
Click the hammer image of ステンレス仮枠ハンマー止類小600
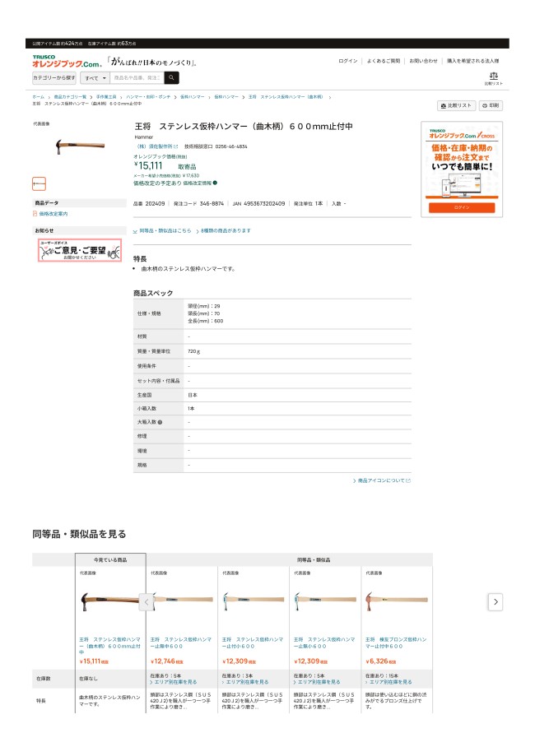[326, 601]
